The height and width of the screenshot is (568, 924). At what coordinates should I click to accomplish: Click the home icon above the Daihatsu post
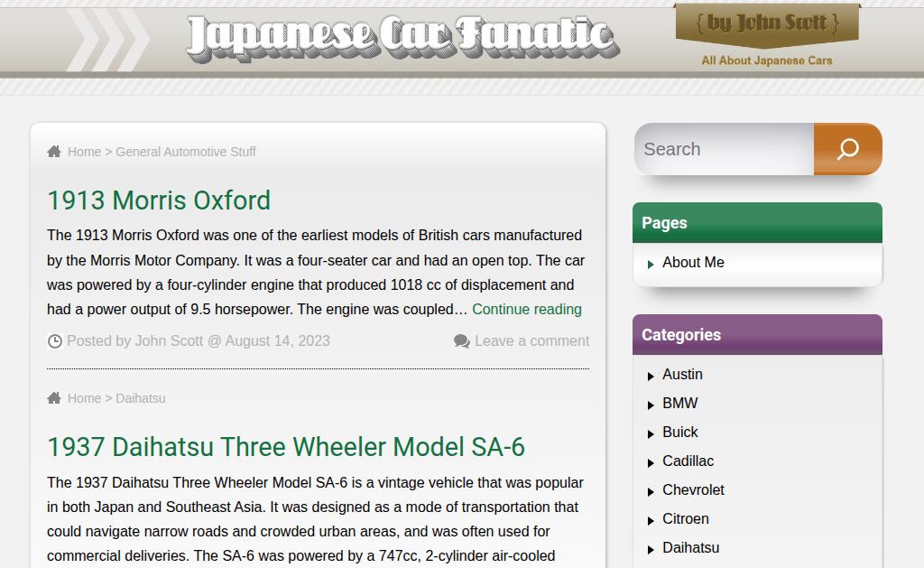coord(54,398)
